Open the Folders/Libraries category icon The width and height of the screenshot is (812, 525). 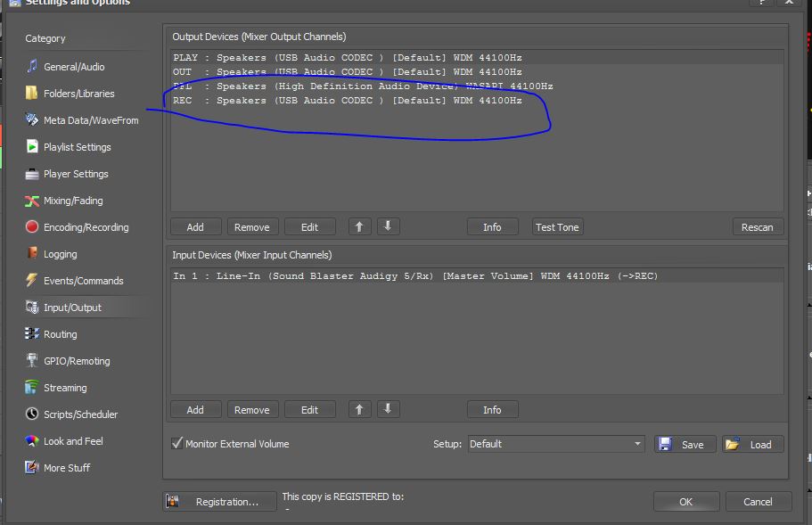32,94
